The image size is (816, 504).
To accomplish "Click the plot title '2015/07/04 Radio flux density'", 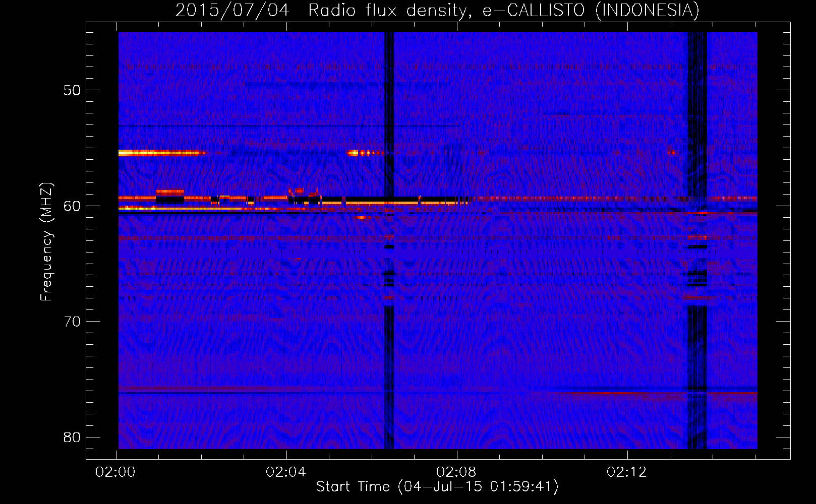I will [x=323, y=10].
